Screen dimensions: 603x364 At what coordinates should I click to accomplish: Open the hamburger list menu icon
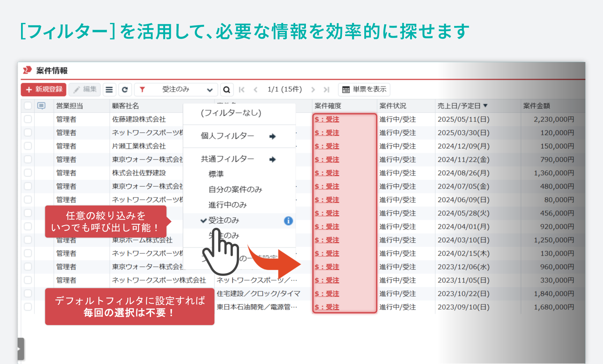pos(109,89)
